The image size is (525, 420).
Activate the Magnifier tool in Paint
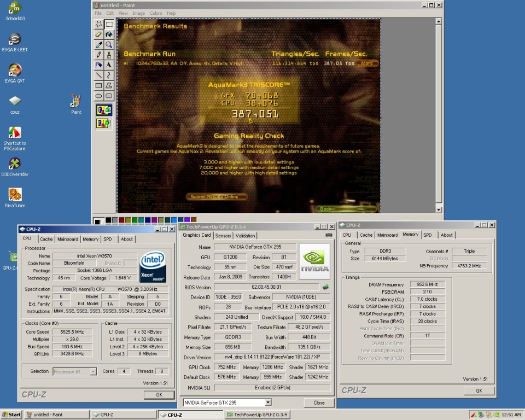[109, 44]
